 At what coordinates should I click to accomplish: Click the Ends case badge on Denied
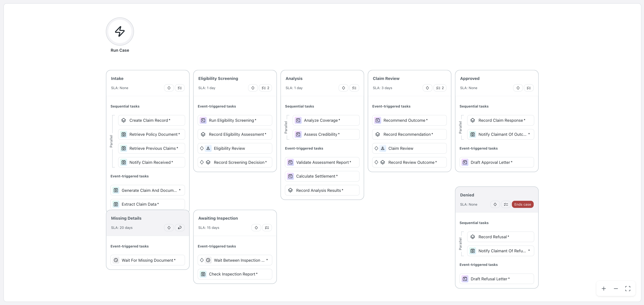523,204
